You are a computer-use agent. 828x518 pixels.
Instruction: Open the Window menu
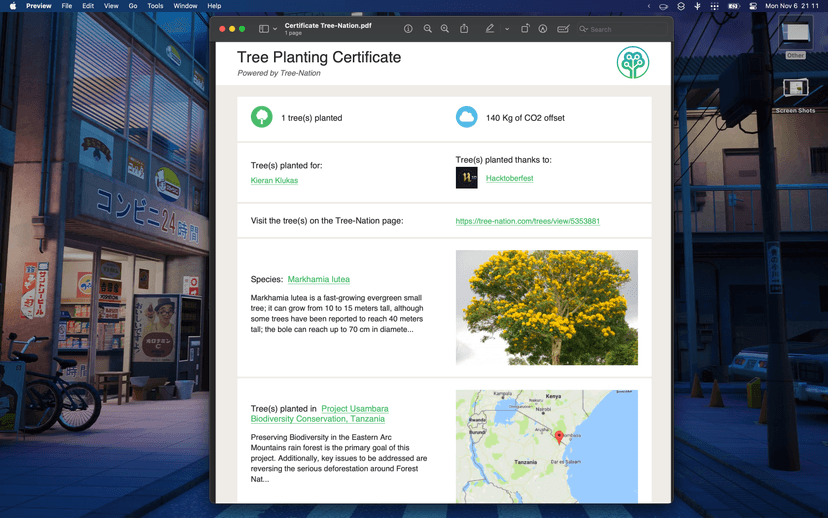click(x=185, y=6)
